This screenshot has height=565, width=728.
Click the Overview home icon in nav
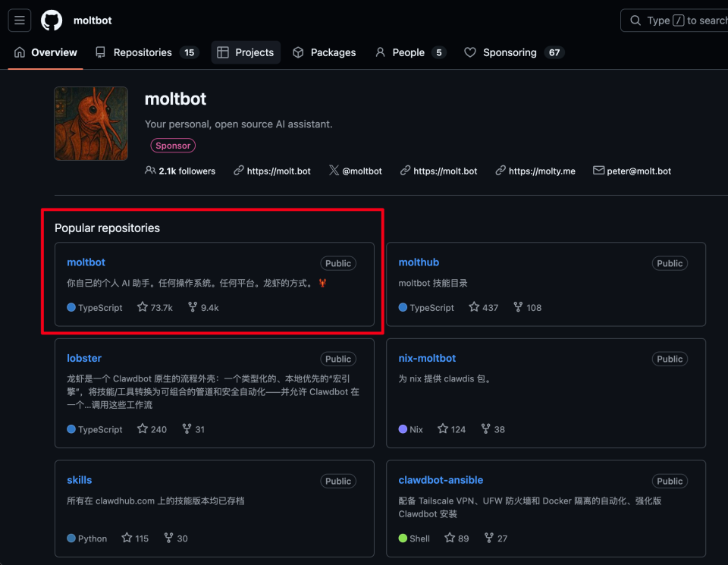coord(20,52)
